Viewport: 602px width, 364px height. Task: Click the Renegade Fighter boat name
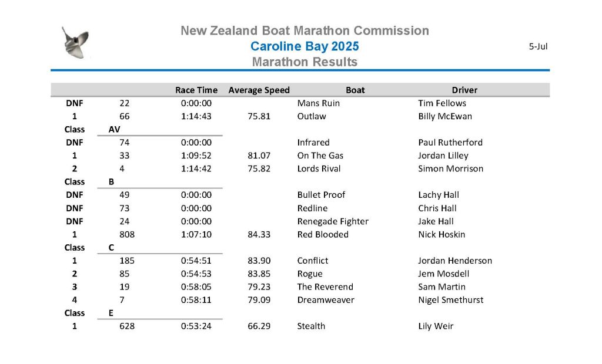(333, 221)
